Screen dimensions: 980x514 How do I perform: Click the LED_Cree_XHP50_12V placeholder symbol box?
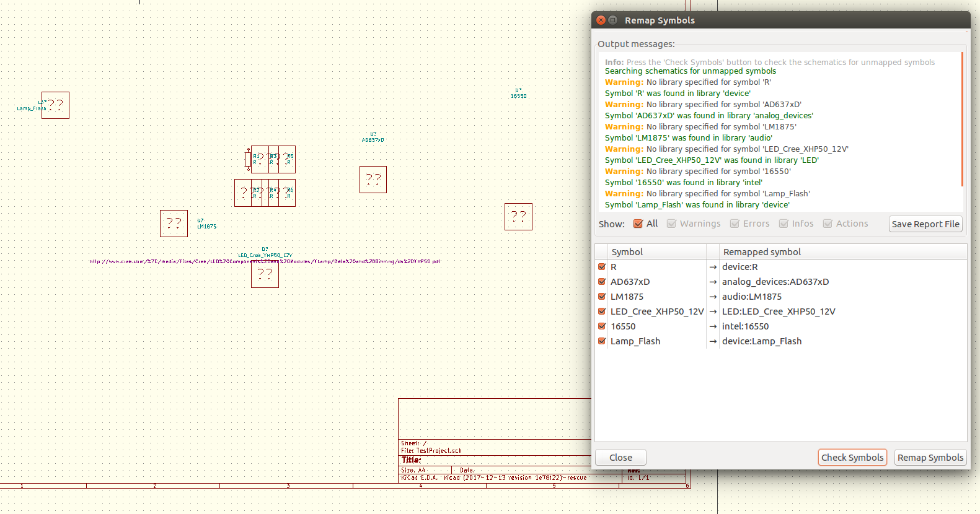point(265,274)
